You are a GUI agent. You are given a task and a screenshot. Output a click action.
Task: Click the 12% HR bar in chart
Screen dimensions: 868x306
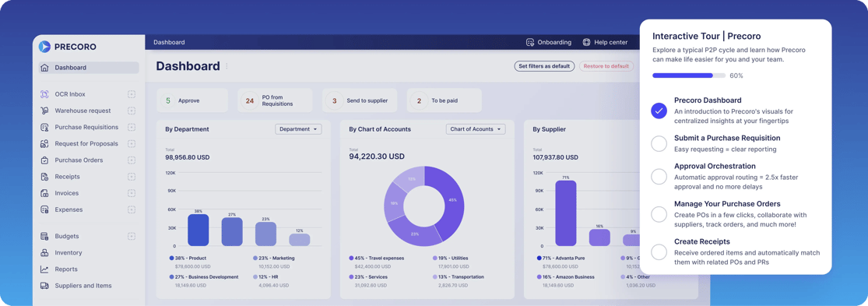click(300, 240)
